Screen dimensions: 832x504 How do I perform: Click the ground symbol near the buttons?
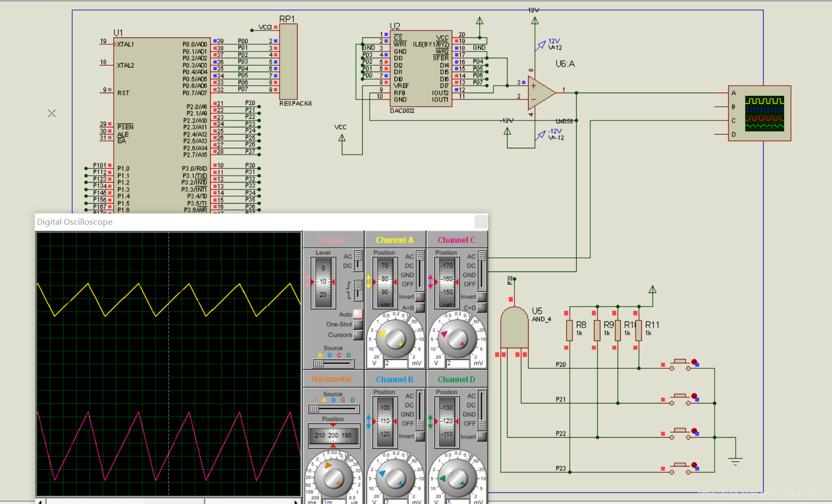[735, 461]
